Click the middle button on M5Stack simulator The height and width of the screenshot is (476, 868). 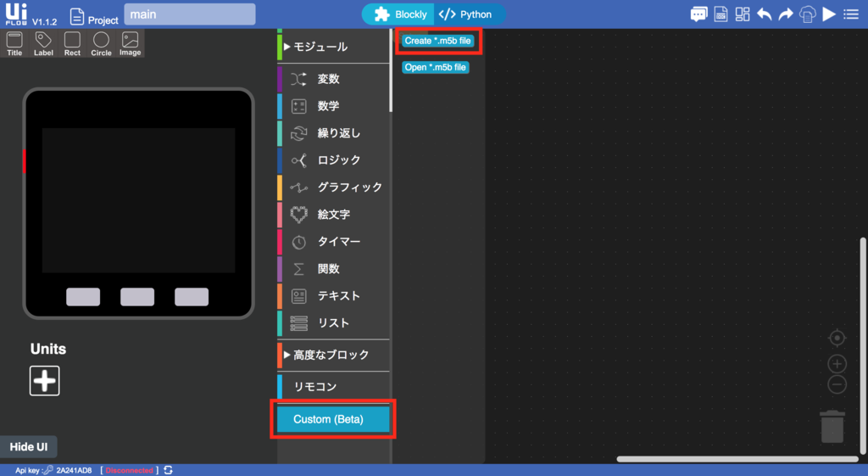(137, 297)
